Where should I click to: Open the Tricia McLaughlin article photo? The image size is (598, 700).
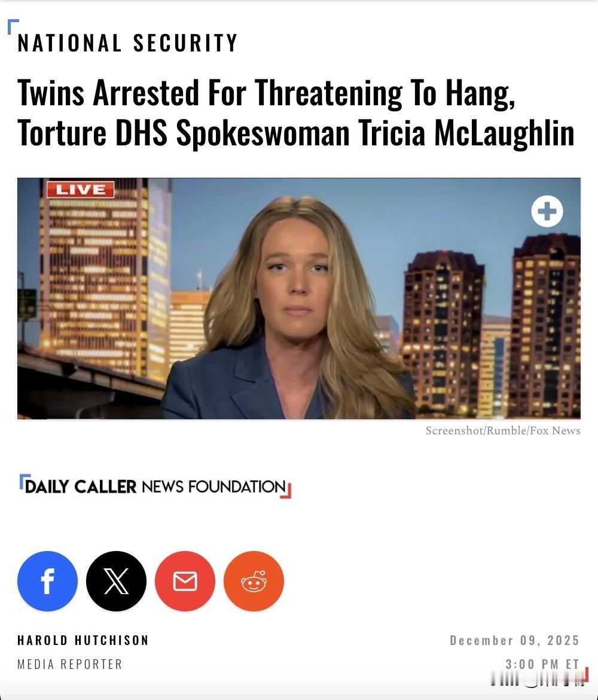click(x=299, y=298)
